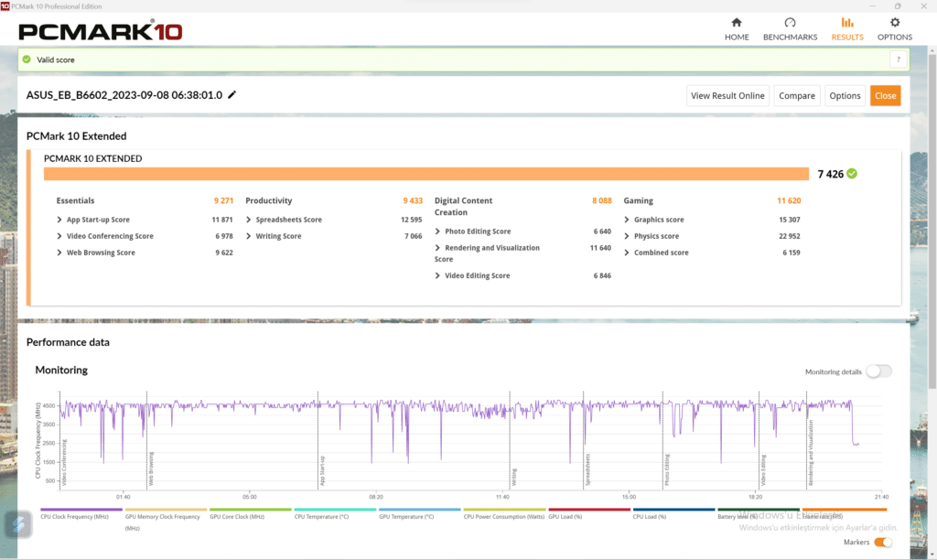Click the question mark help icon
The image size is (937, 560).
point(899,59)
